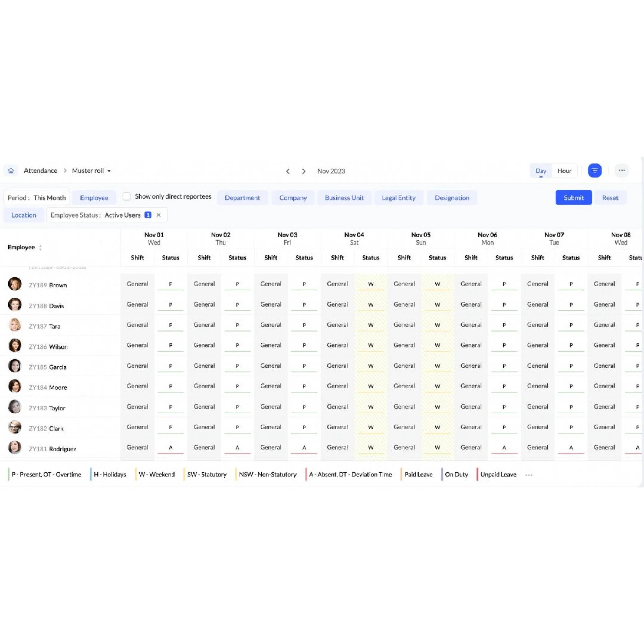Click Brown's profile avatar

tap(15, 284)
